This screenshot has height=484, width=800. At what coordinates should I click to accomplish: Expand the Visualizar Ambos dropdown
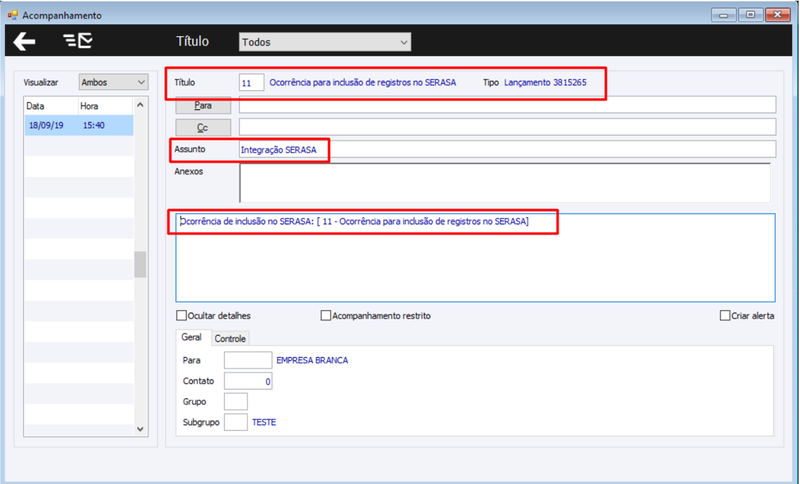(113, 82)
